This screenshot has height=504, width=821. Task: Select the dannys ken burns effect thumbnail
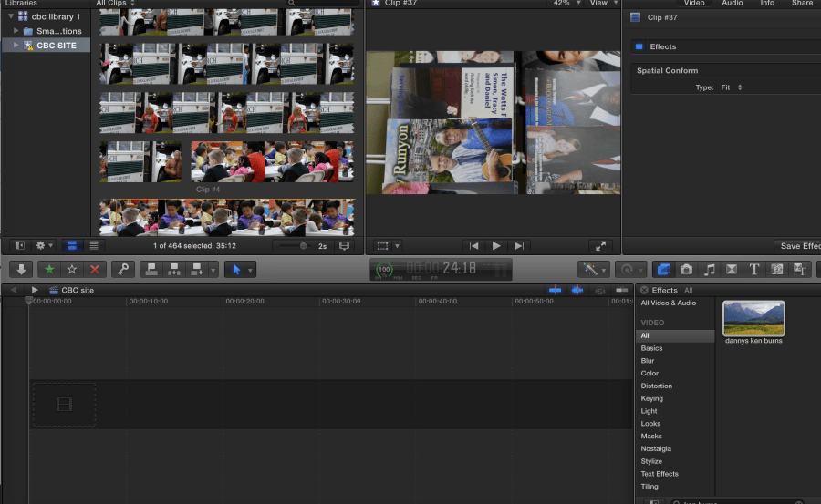753,319
